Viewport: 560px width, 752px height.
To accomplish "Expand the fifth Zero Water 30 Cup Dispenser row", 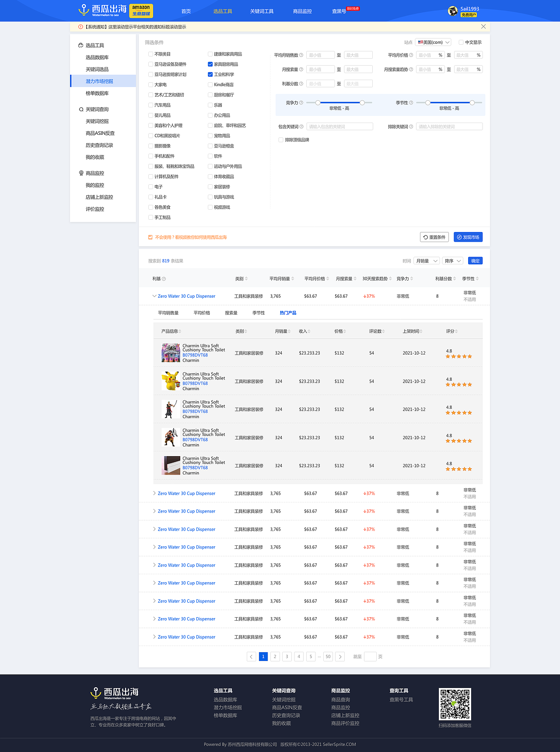I will (x=154, y=547).
